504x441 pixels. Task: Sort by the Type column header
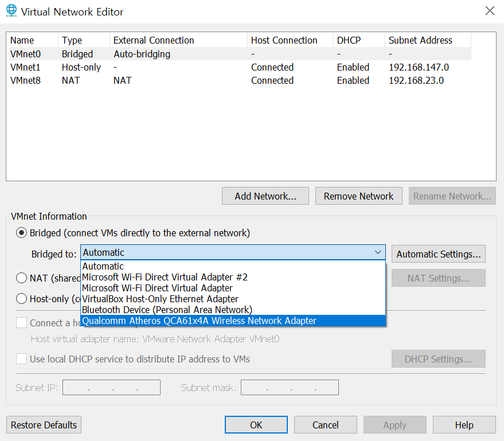pyautogui.click(x=84, y=40)
